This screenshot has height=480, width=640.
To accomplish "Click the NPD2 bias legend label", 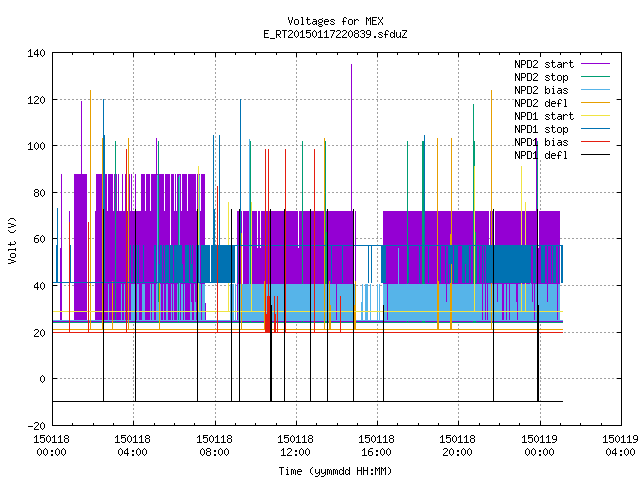I will click(x=541, y=90).
